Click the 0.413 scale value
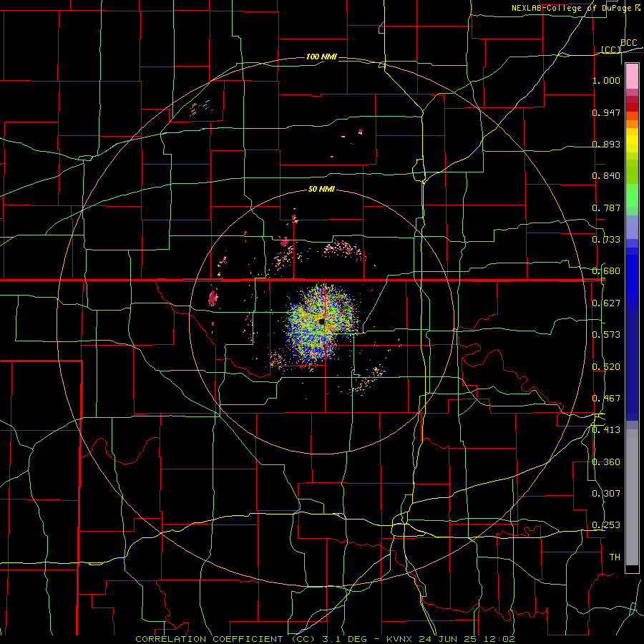Screen dimensions: 644x644 tap(606, 430)
